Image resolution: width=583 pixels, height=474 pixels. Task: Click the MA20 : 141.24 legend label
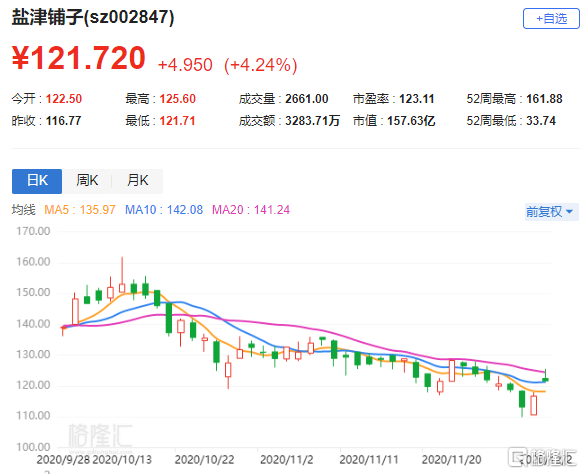[251, 210]
